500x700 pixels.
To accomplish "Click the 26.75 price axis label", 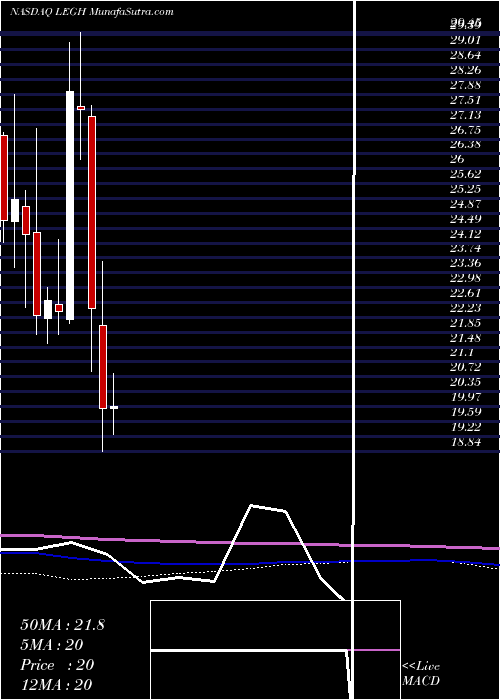I will pos(465,129).
